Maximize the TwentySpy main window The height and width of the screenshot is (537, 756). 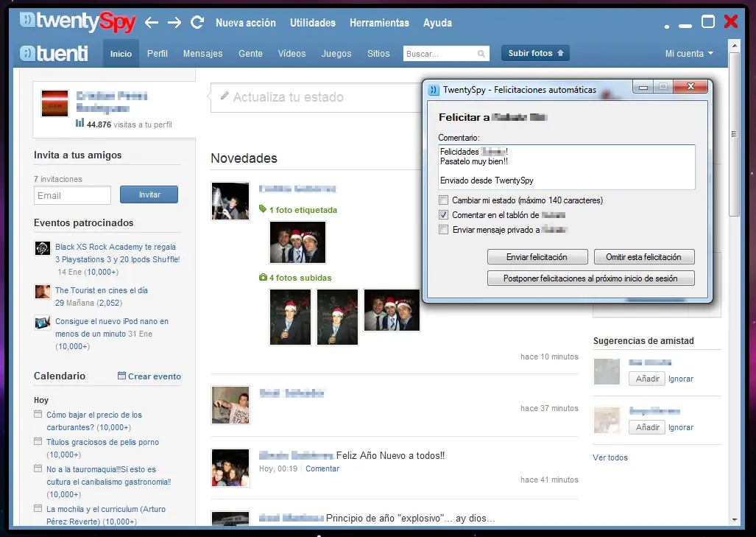[708, 21]
